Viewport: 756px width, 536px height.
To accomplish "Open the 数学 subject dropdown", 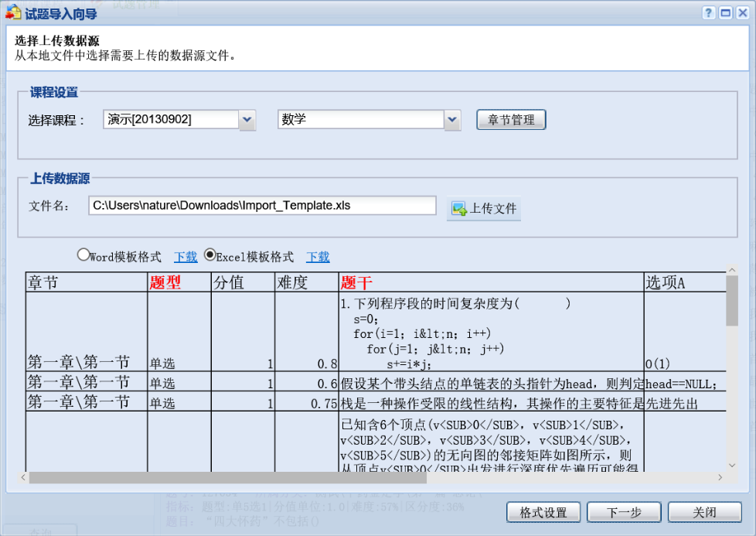I will pos(452,120).
